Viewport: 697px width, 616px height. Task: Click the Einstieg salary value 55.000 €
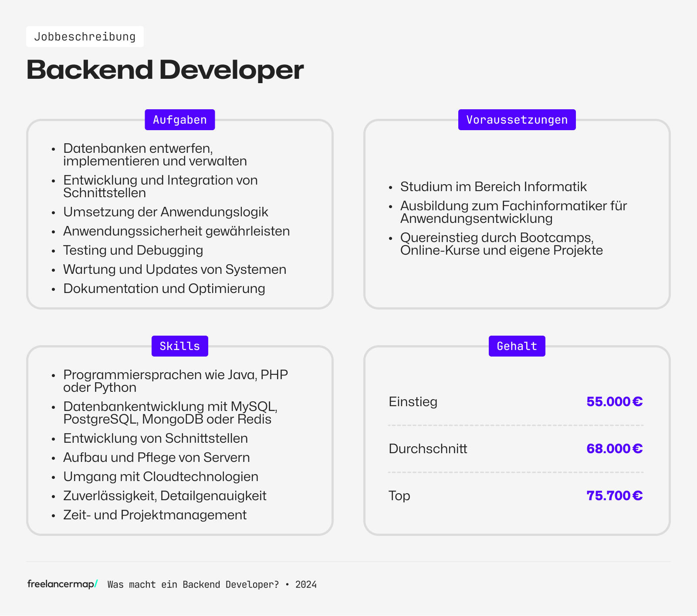(x=614, y=401)
